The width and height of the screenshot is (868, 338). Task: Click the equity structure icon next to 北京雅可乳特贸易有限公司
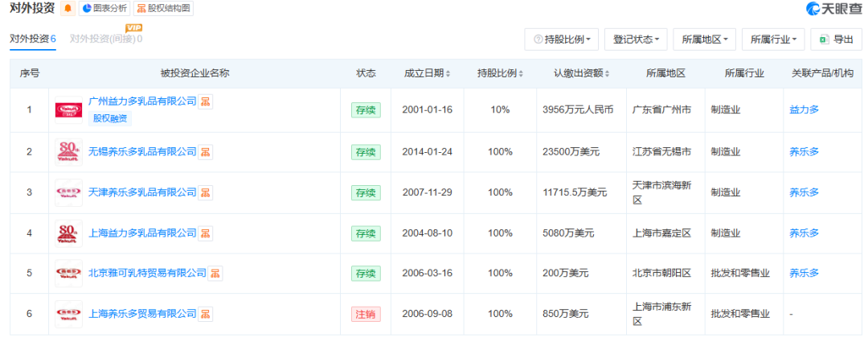(x=216, y=274)
